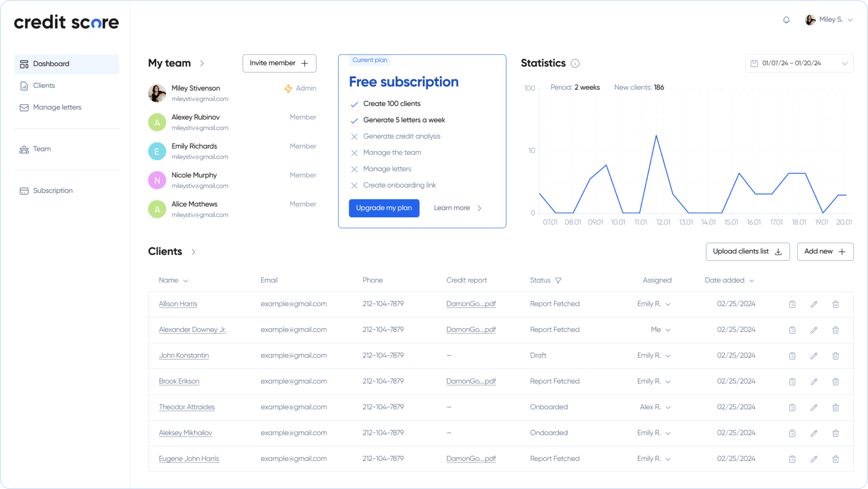Go to Manage letters in sidebar
Image resolution: width=868 pixels, height=489 pixels.
click(57, 108)
